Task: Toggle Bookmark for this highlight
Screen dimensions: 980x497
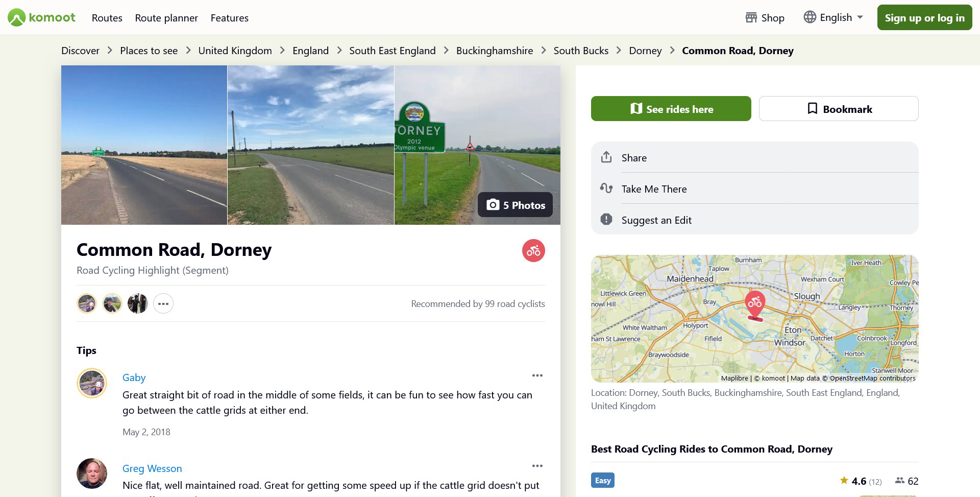Action: (x=839, y=109)
